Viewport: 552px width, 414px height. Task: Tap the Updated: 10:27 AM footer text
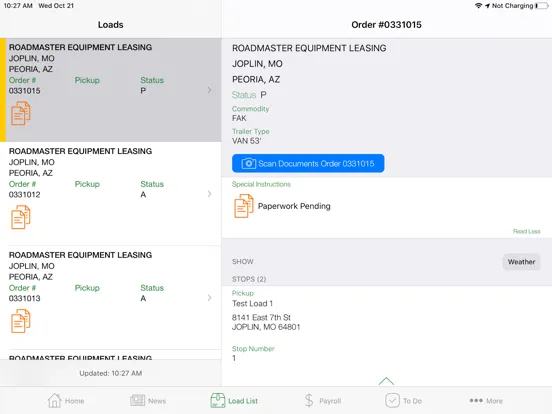pyautogui.click(x=111, y=373)
